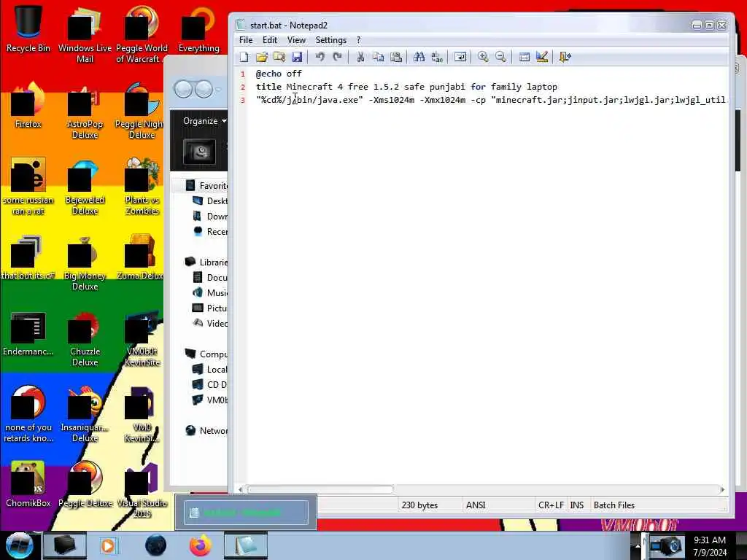Open the View menu
The width and height of the screenshot is (747, 560).
pos(296,40)
